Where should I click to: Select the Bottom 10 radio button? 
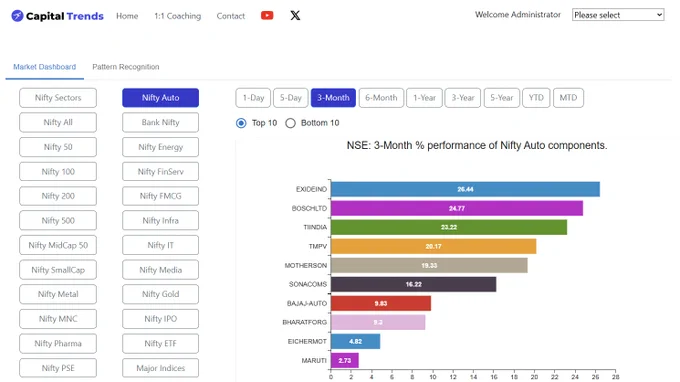click(290, 123)
